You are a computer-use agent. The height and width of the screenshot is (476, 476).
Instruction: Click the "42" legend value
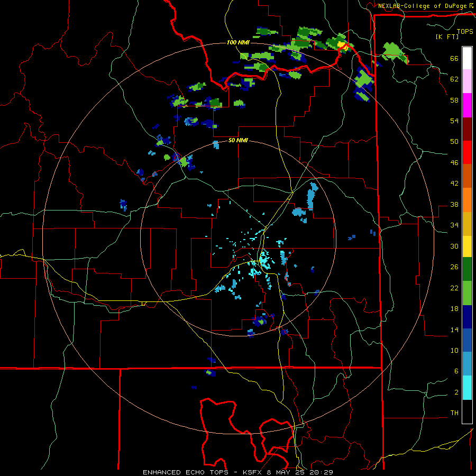[454, 183]
